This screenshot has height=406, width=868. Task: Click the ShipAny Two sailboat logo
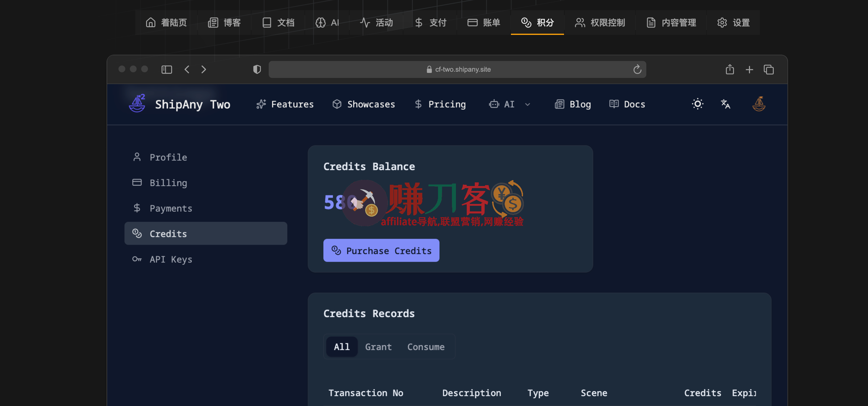pos(137,104)
